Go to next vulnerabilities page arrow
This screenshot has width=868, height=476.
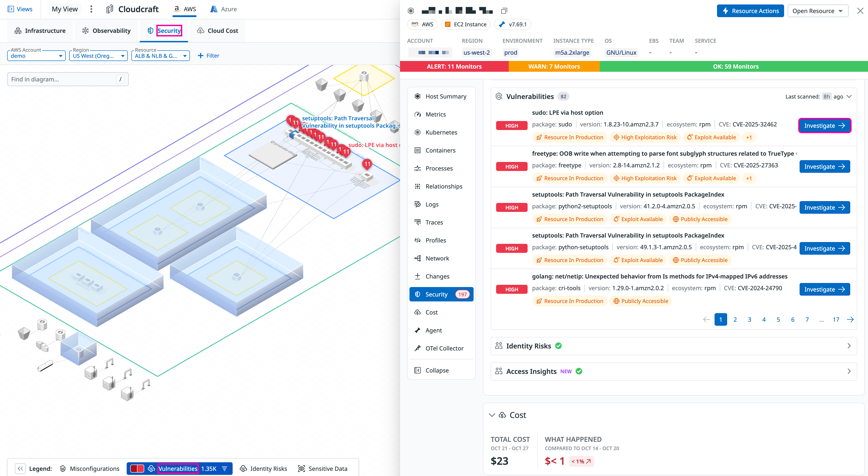(x=850, y=319)
